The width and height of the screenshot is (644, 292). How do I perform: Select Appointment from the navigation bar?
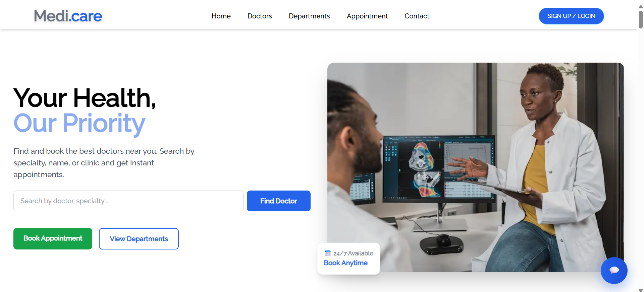coord(367,16)
